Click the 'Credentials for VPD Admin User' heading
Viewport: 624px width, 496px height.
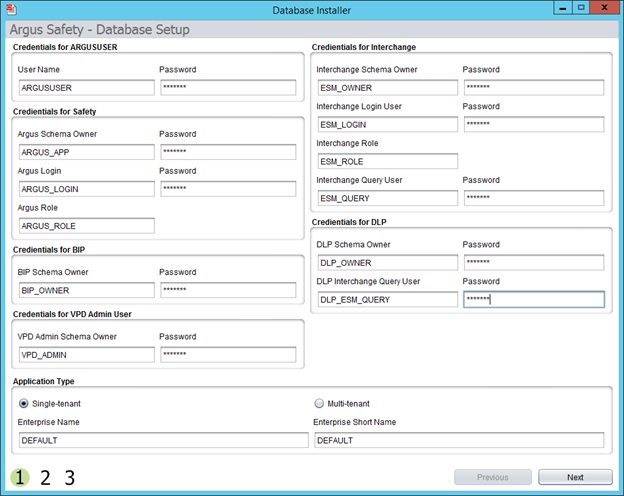pyautogui.click(x=72, y=314)
